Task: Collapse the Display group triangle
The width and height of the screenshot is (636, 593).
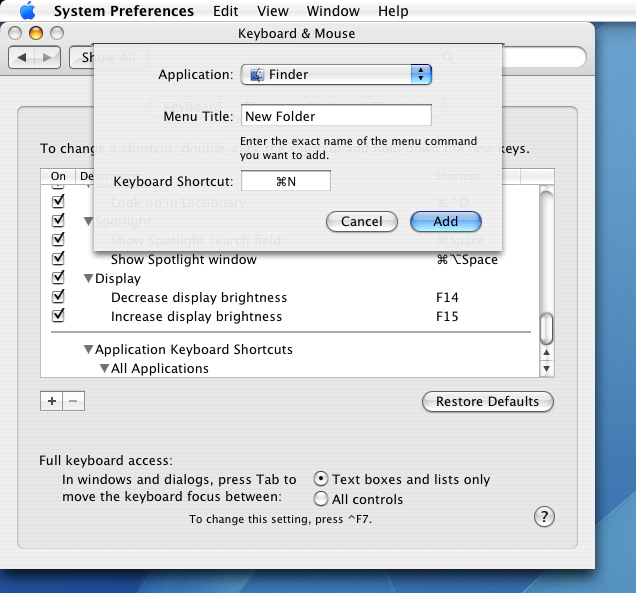Action: (x=88, y=279)
